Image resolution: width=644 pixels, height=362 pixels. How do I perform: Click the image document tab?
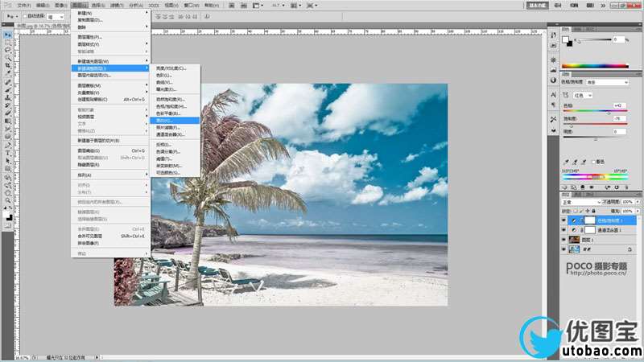pyautogui.click(x=43, y=26)
